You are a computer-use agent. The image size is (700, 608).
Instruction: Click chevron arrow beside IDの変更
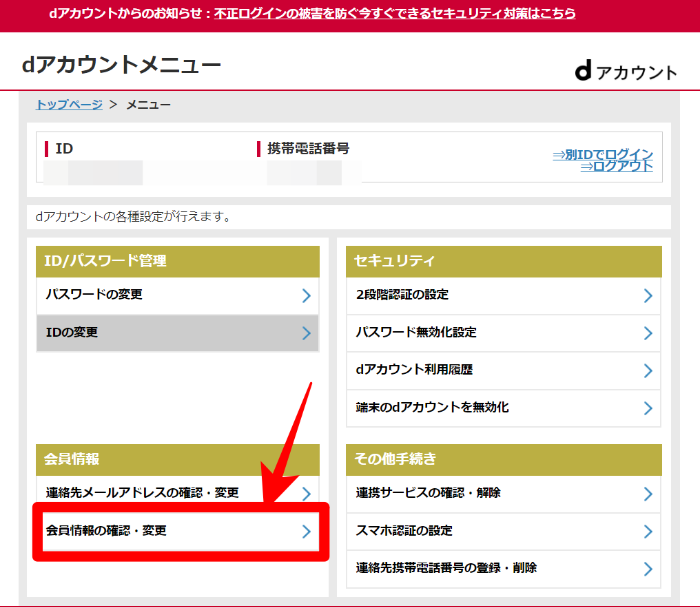(x=306, y=333)
